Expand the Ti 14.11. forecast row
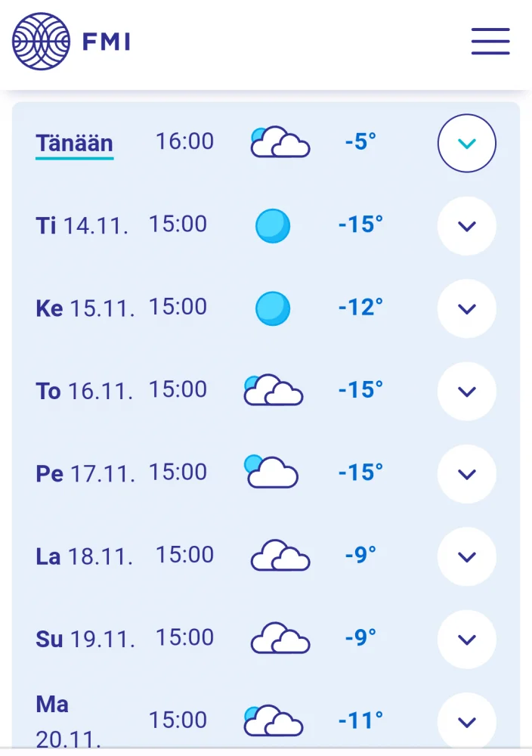 (467, 225)
